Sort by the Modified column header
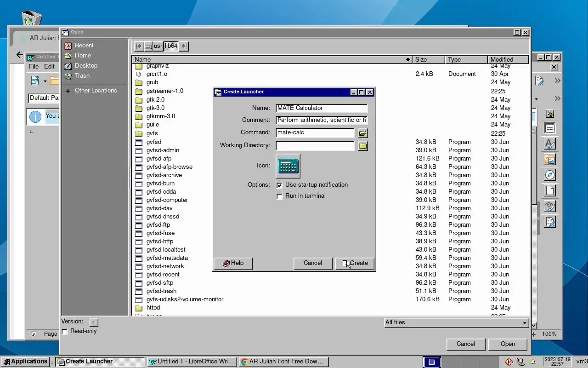This screenshot has height=368, width=588. click(x=508, y=59)
